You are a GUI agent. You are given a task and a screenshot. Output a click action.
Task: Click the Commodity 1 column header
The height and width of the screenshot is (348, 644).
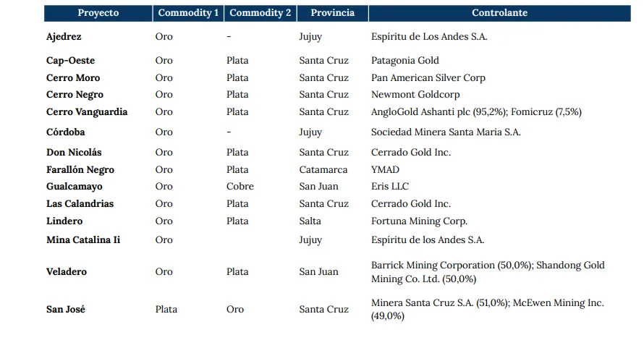[x=188, y=13]
